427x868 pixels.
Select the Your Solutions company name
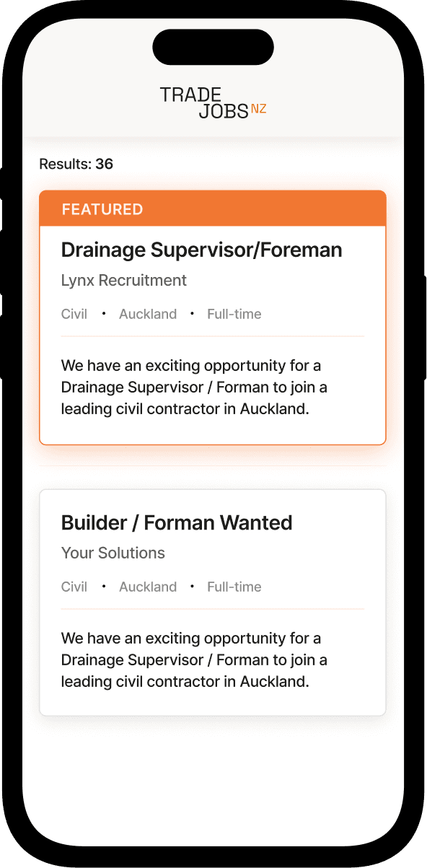click(x=113, y=553)
